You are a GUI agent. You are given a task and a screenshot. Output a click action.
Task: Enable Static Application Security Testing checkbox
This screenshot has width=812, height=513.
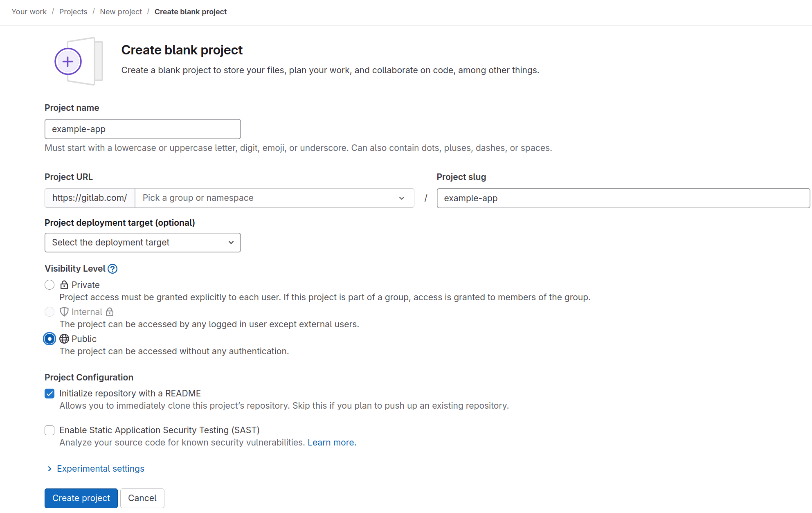pyautogui.click(x=49, y=430)
